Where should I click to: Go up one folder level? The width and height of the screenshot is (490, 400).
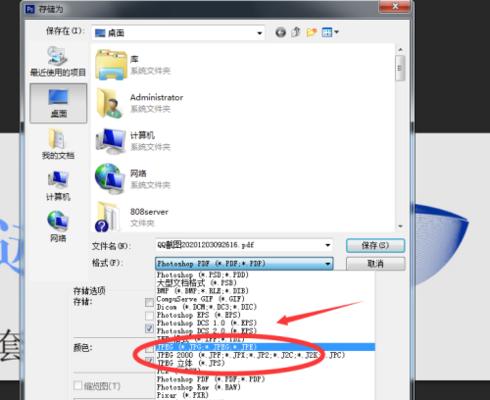[x=296, y=32]
